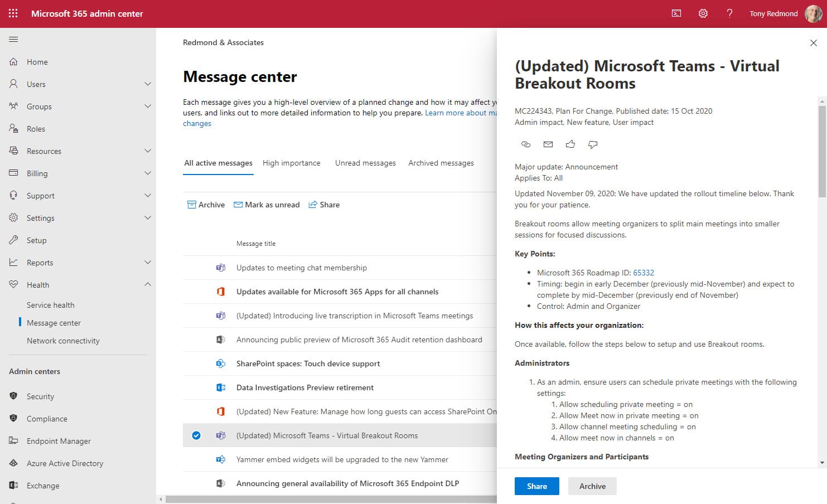Image resolution: width=827 pixels, height=504 pixels.
Task: Open Roadmap ID 65332 link
Action: click(x=644, y=273)
